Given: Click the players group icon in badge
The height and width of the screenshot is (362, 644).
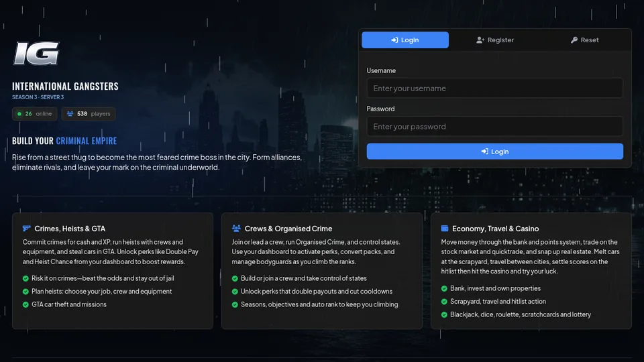Looking at the screenshot, I should pos(70,114).
